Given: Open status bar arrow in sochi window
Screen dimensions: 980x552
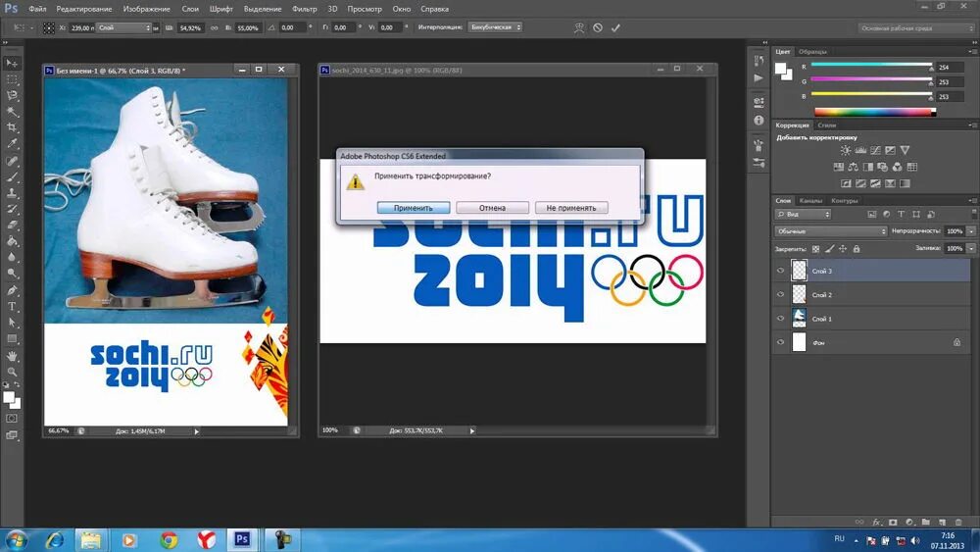Looking at the screenshot, I should (472, 430).
